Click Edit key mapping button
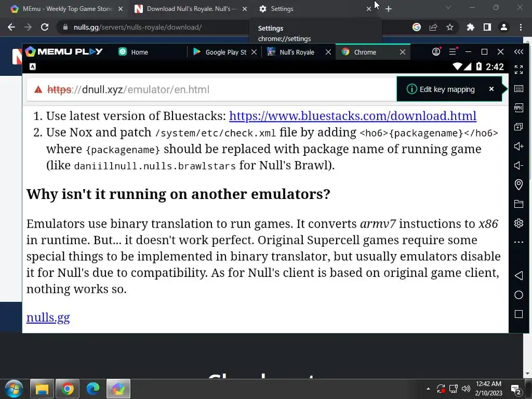The width and height of the screenshot is (532, 399). (447, 89)
